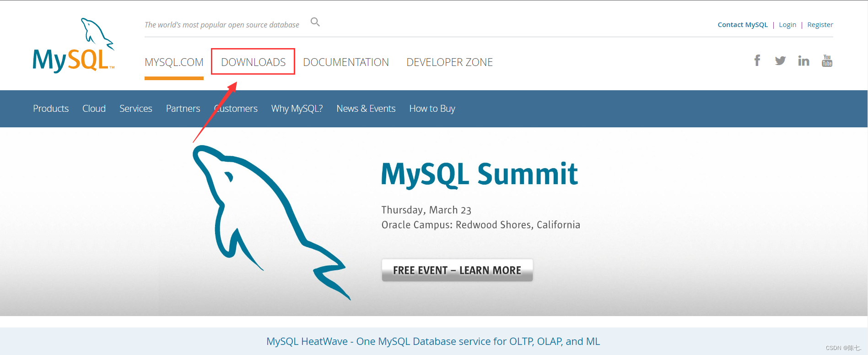The width and height of the screenshot is (868, 355).
Task: Click the Contact MySQL link
Action: click(x=743, y=25)
